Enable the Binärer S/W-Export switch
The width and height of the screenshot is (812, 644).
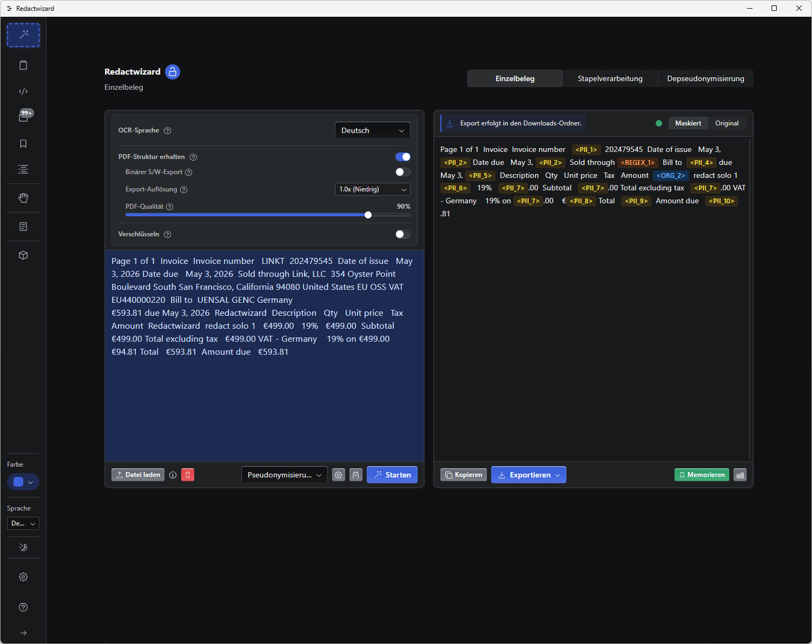point(403,172)
